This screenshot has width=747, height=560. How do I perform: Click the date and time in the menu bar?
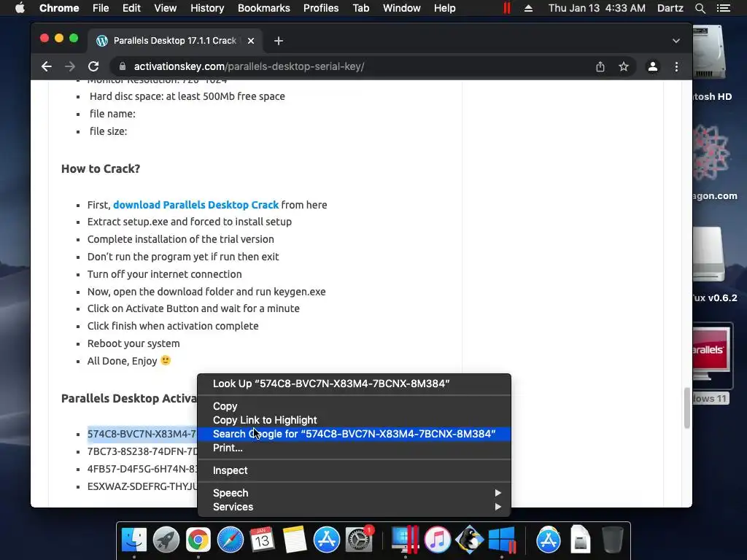point(597,8)
